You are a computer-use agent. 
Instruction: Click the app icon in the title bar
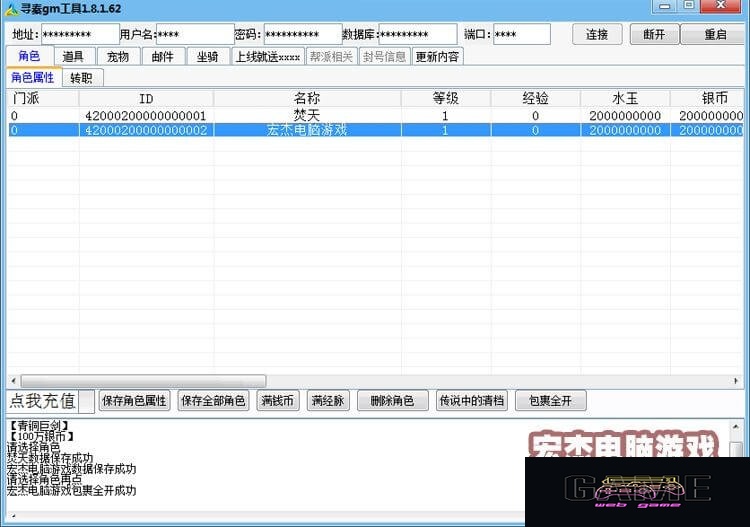11,9
